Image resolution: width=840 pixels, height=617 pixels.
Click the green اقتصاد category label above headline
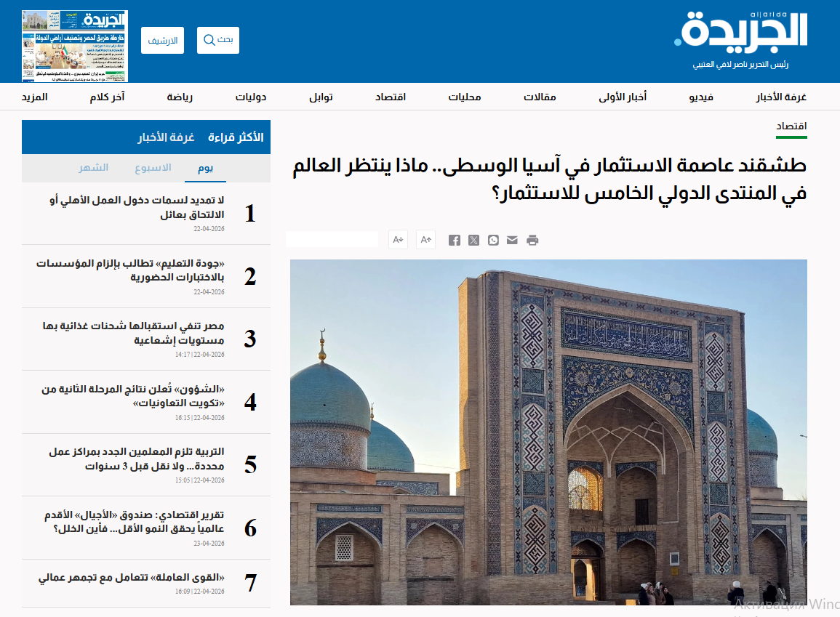[791, 126]
